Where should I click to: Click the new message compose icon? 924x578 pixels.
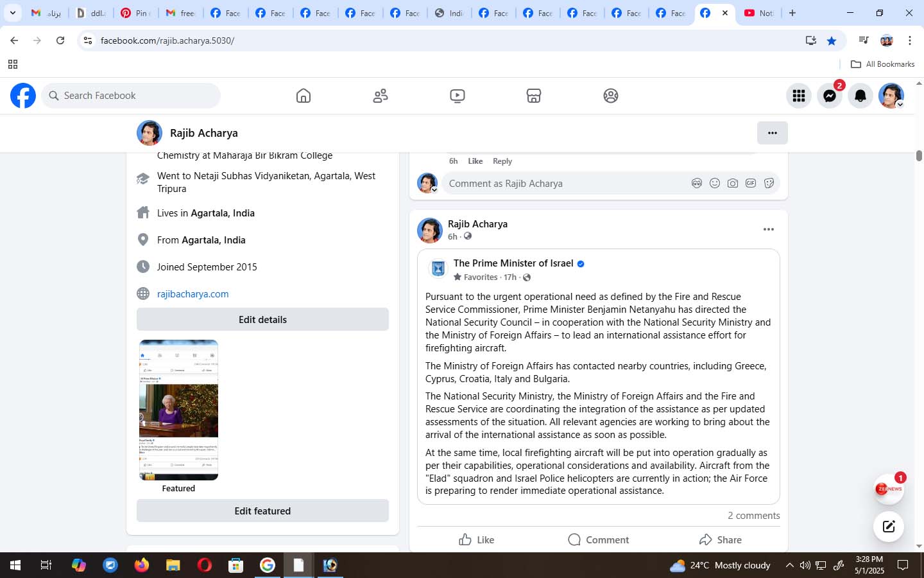click(889, 527)
